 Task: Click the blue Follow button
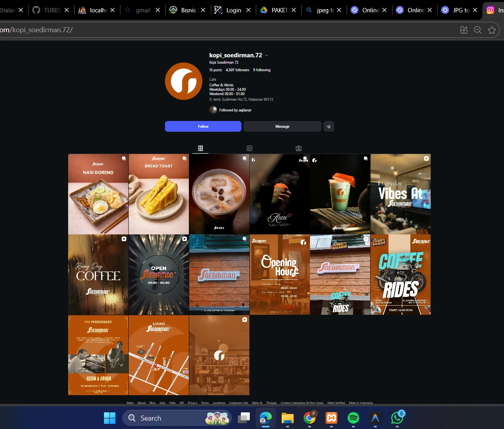(203, 126)
